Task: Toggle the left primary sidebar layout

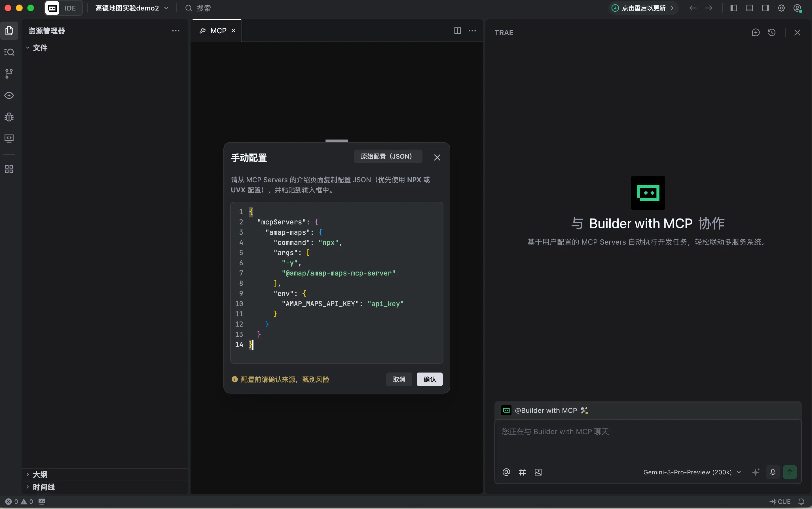Action: coord(734,8)
